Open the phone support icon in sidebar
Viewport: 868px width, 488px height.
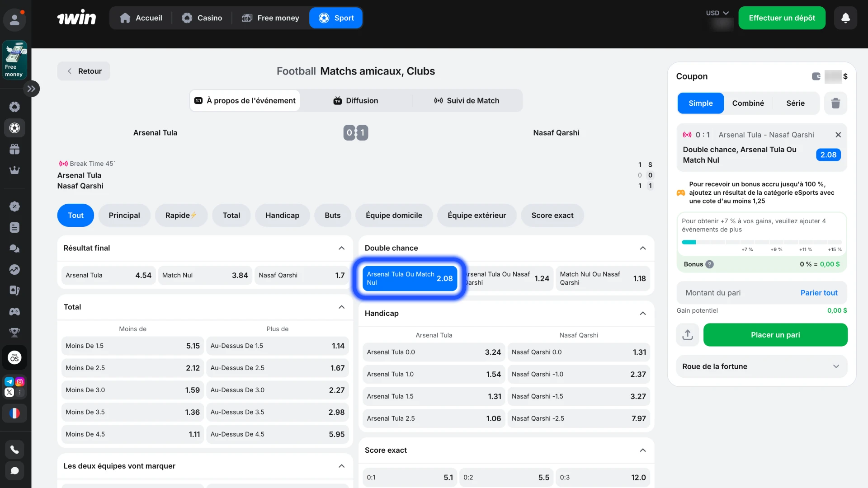pyautogui.click(x=14, y=450)
